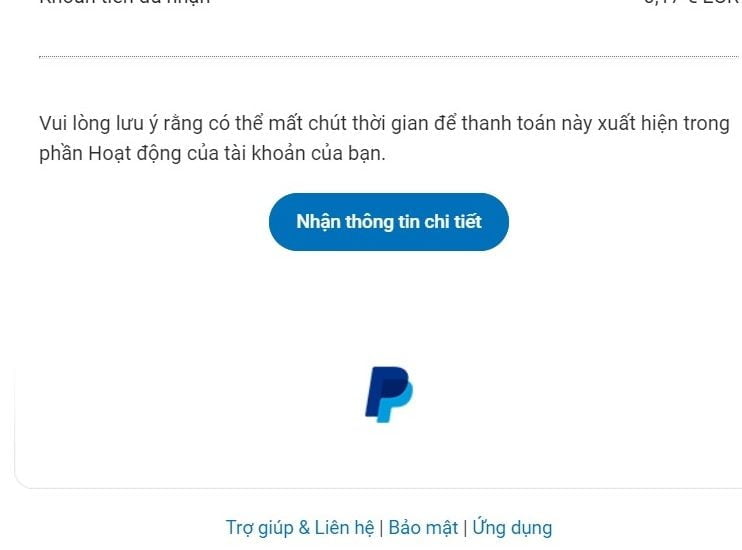Click the PayPal double-P logo
Image resolution: width=742 pixels, height=550 pixels.
coord(389,394)
